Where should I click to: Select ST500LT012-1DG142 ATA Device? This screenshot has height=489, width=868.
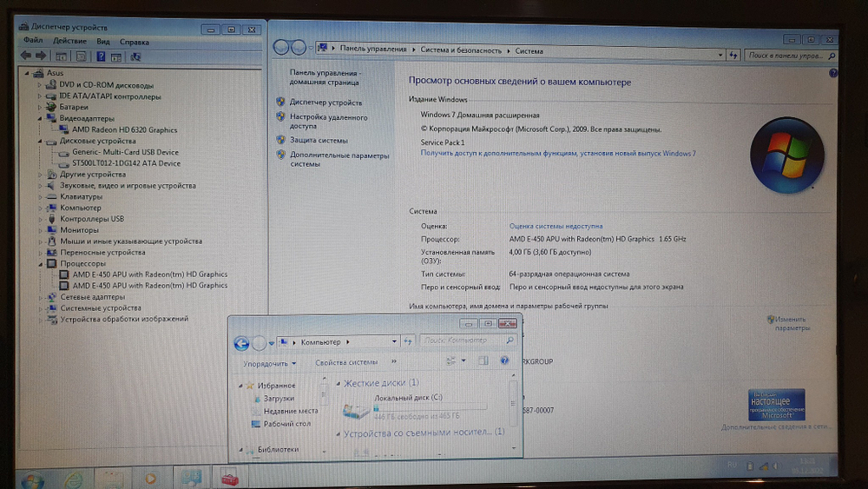tap(126, 163)
